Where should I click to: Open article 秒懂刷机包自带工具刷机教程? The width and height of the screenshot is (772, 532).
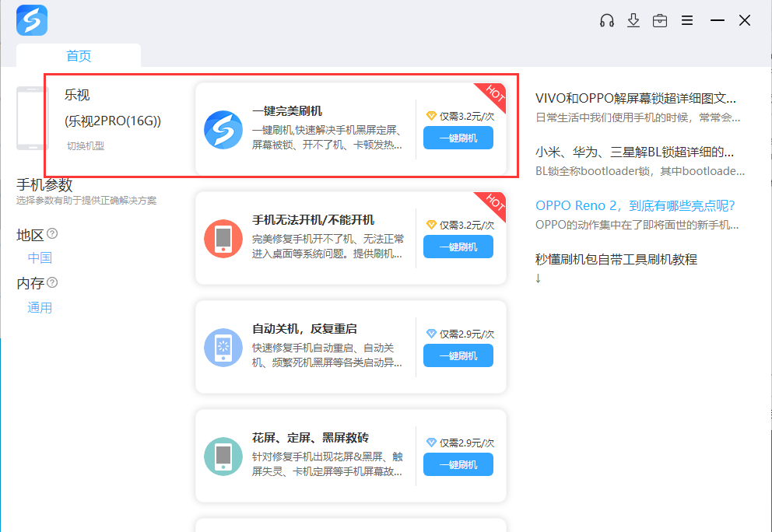click(616, 259)
